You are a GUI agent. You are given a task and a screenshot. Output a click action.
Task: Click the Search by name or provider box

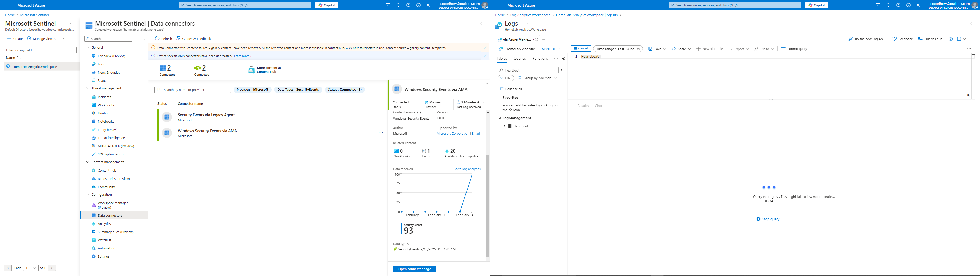tap(192, 90)
